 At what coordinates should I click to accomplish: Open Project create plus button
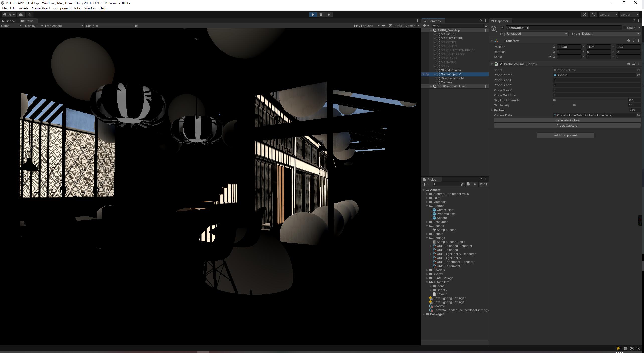pyautogui.click(x=426, y=184)
